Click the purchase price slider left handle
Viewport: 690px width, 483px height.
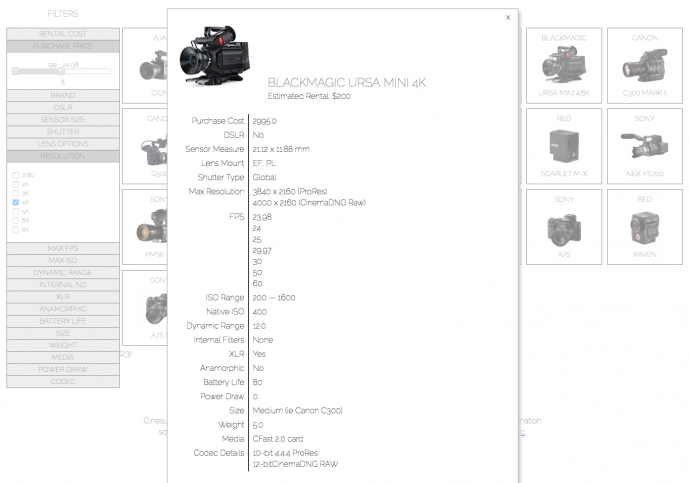coord(15,71)
